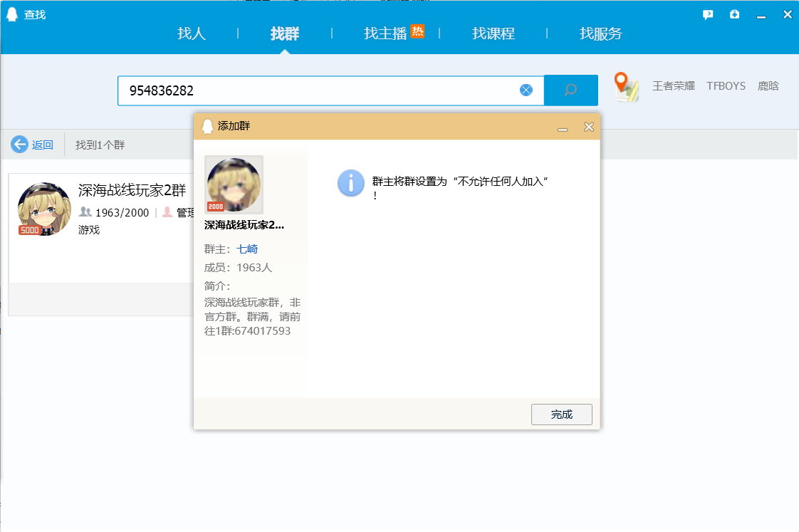
Task: Open the nearby location map icon
Action: point(626,87)
